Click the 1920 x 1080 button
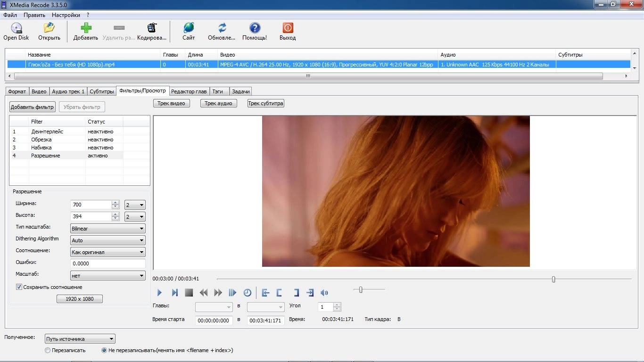 point(80,299)
